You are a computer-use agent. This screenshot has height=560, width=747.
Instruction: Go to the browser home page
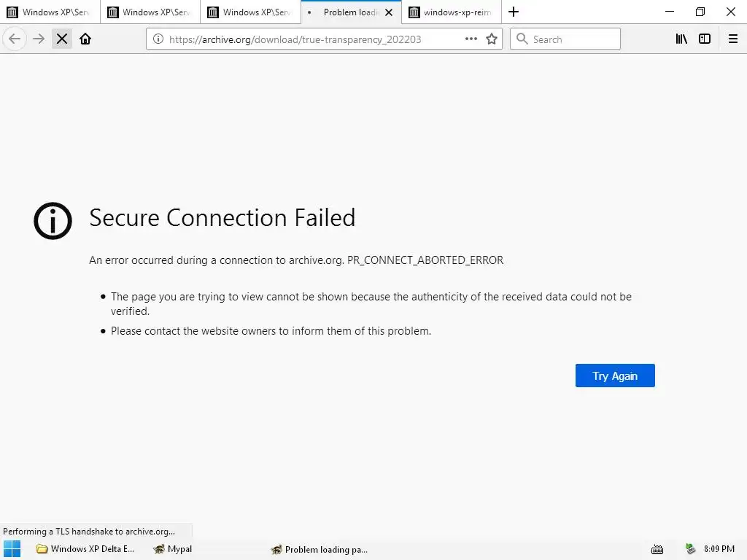click(85, 39)
